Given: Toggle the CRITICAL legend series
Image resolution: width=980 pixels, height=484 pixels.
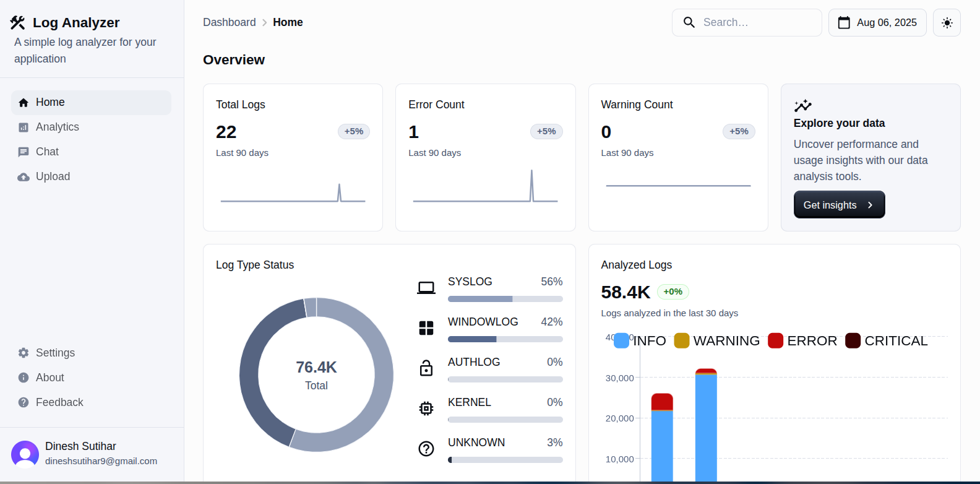Looking at the screenshot, I should (x=886, y=340).
